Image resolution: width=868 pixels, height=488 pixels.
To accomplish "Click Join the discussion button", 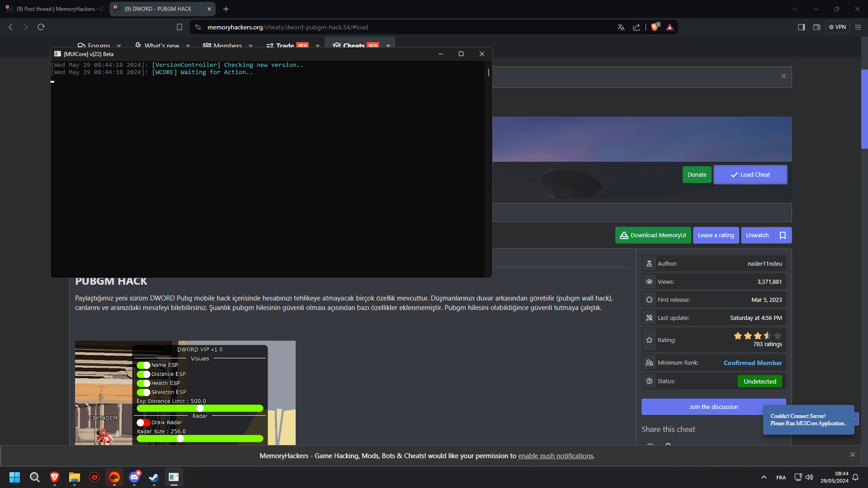I will pos(713,407).
